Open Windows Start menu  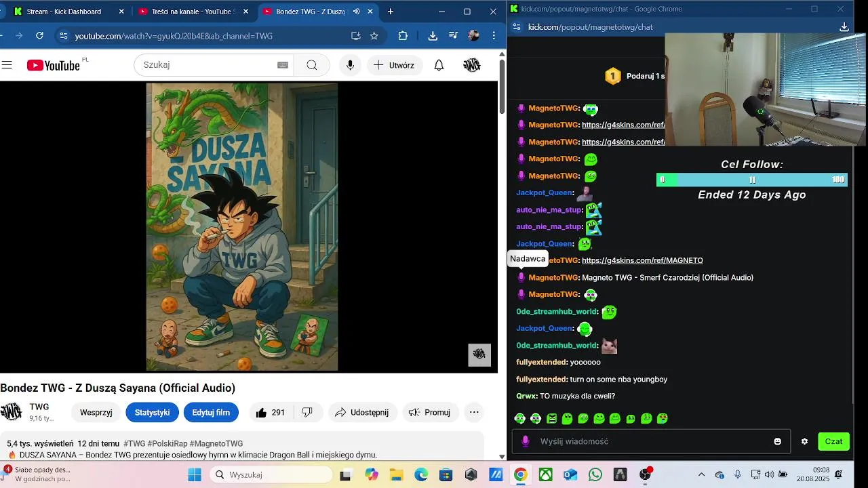click(195, 474)
